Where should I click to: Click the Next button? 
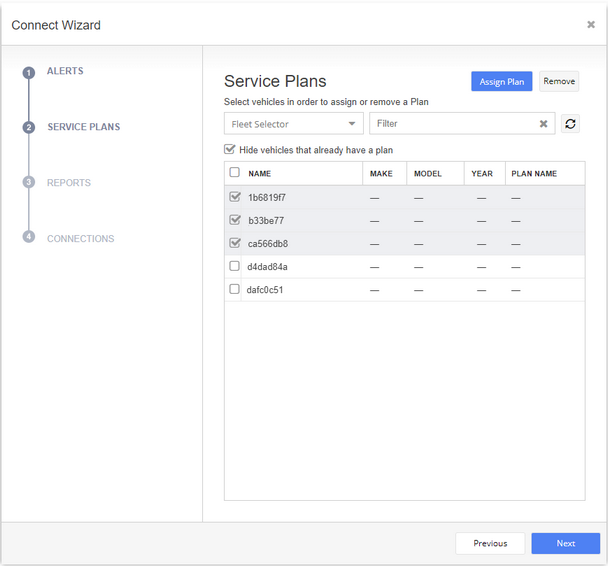(565, 543)
